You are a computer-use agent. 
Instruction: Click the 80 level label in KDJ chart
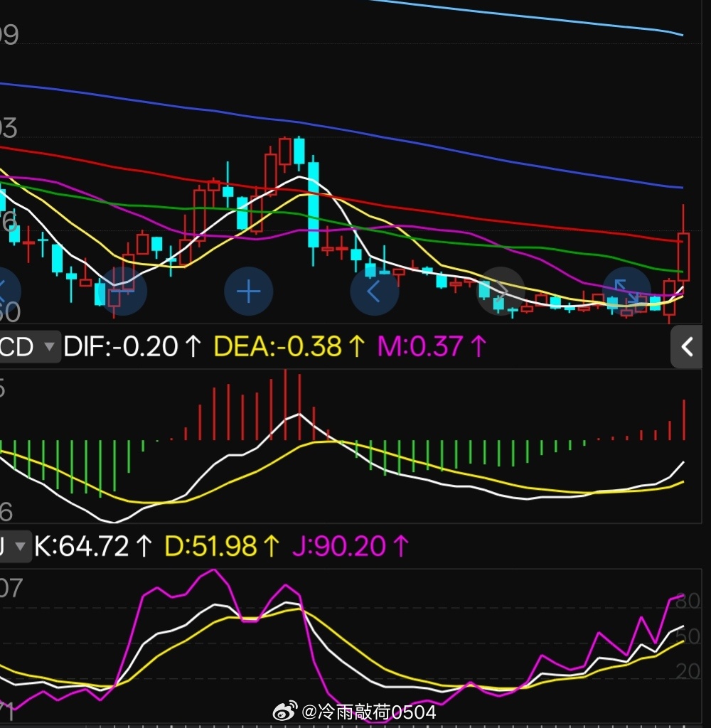[x=688, y=601]
